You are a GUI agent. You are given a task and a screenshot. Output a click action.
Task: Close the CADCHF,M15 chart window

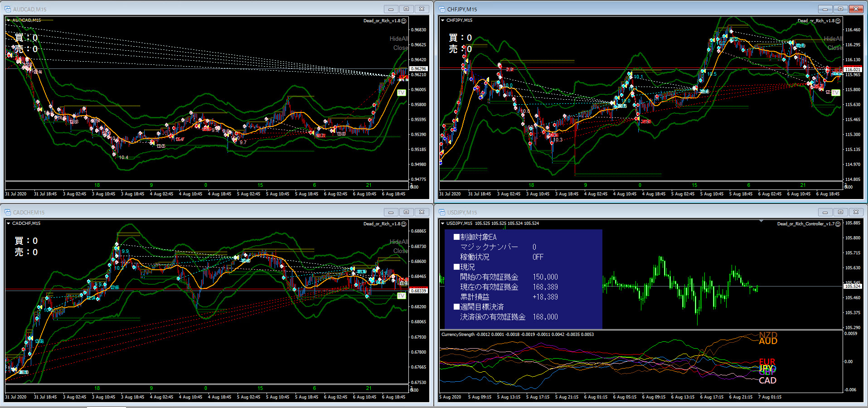coord(422,212)
